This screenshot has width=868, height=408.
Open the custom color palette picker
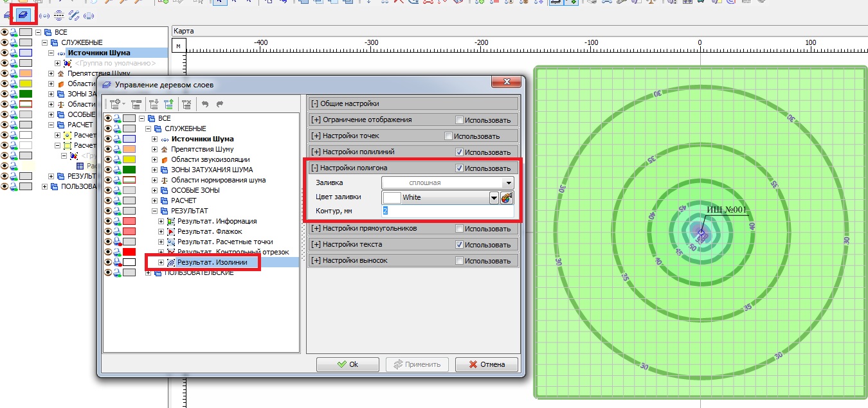[x=507, y=198]
